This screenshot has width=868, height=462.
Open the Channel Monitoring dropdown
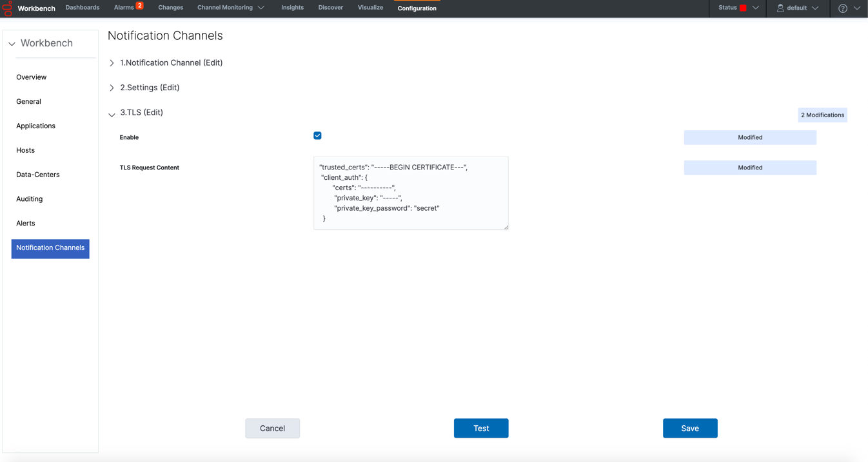230,8
